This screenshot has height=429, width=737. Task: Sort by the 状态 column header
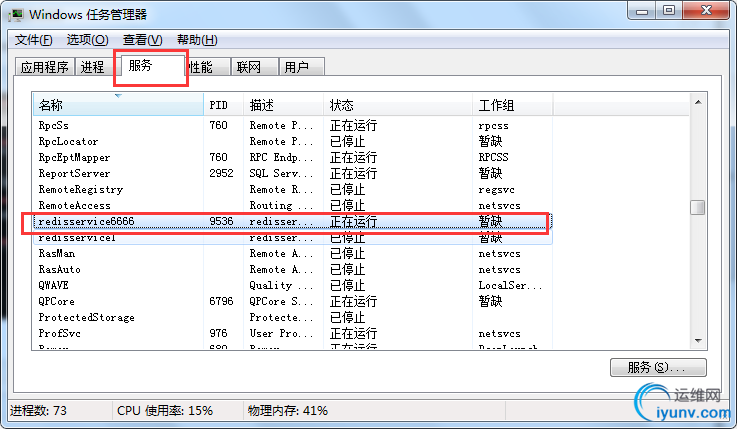pyautogui.click(x=398, y=105)
